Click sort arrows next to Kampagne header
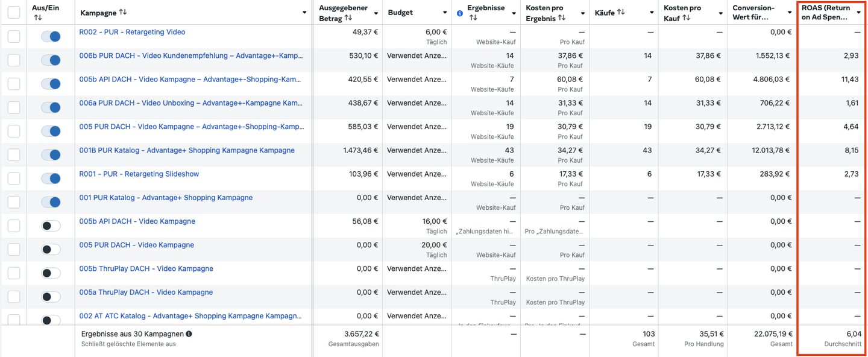Image resolution: width=868 pixels, height=357 pixels. (x=123, y=12)
